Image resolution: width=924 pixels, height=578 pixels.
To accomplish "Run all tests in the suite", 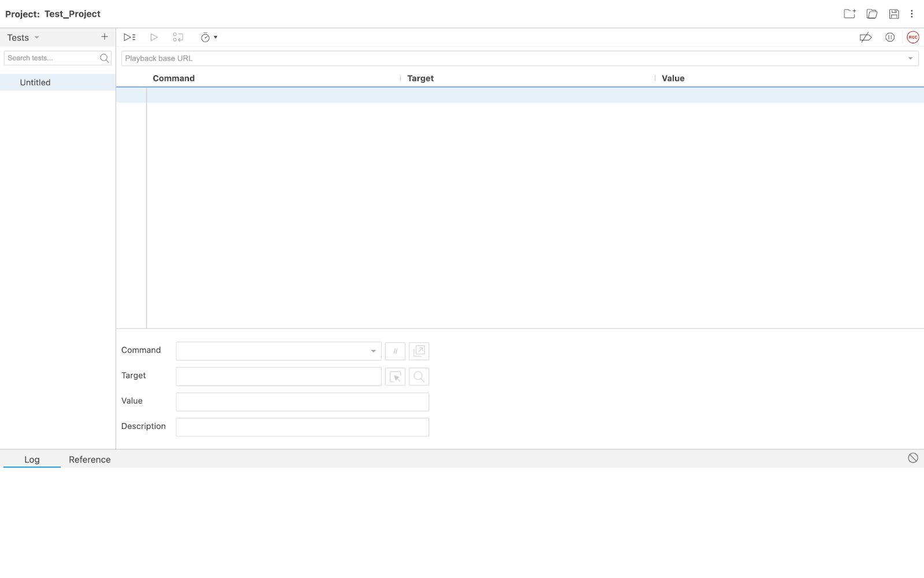I will [129, 37].
